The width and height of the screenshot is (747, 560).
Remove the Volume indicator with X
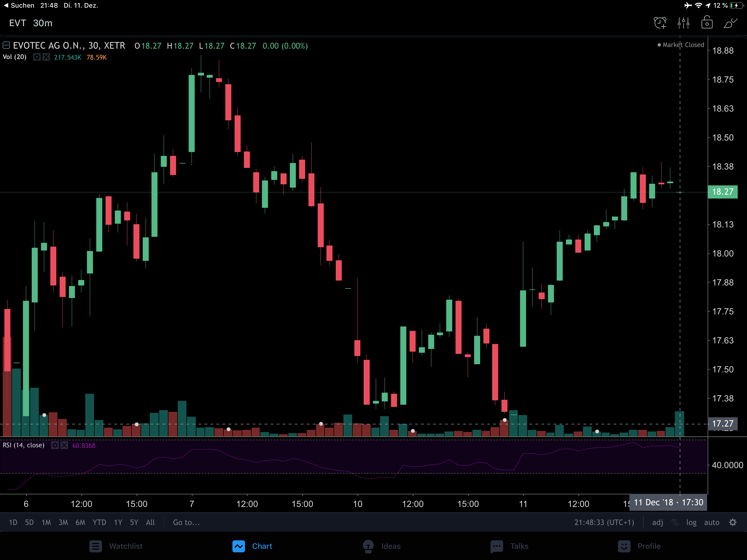tap(46, 57)
